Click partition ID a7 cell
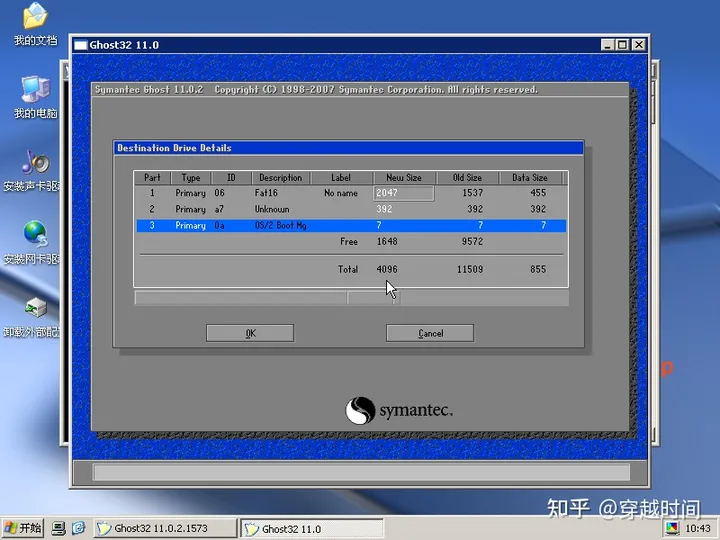Screen dimensions: 720x540 click(x=219, y=209)
